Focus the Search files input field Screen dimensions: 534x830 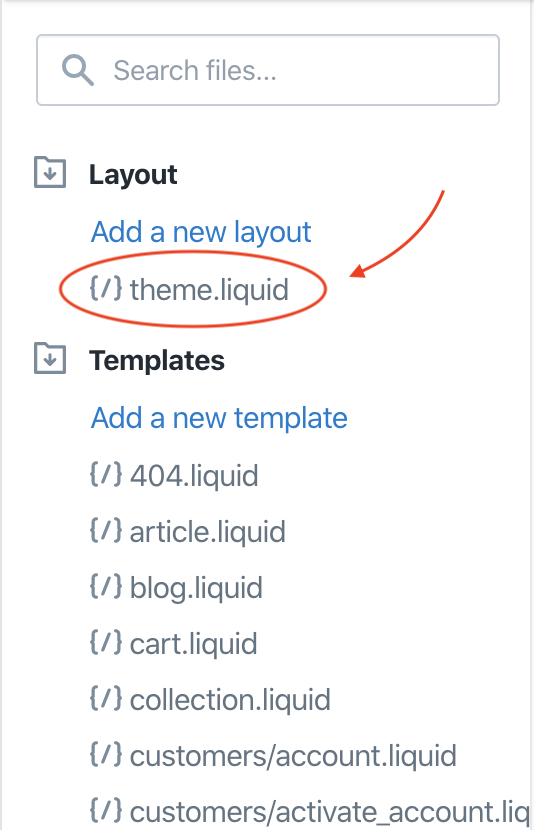tap(268, 70)
